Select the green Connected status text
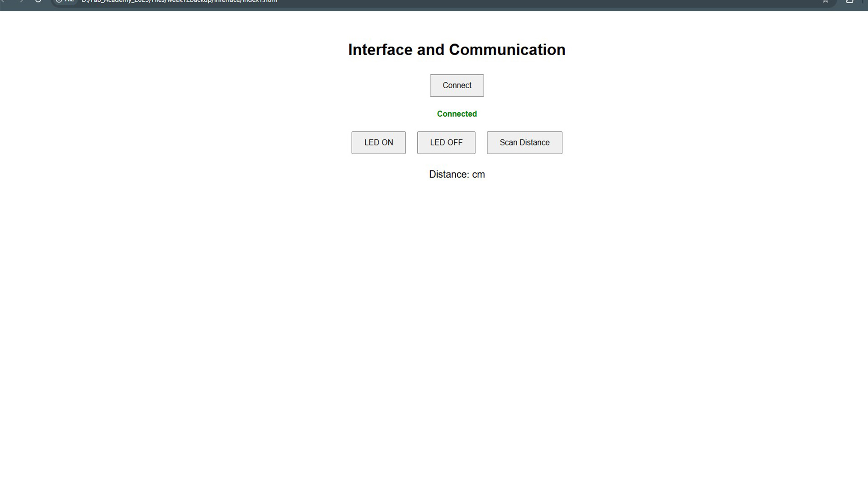The width and height of the screenshot is (868, 488). coord(457,114)
